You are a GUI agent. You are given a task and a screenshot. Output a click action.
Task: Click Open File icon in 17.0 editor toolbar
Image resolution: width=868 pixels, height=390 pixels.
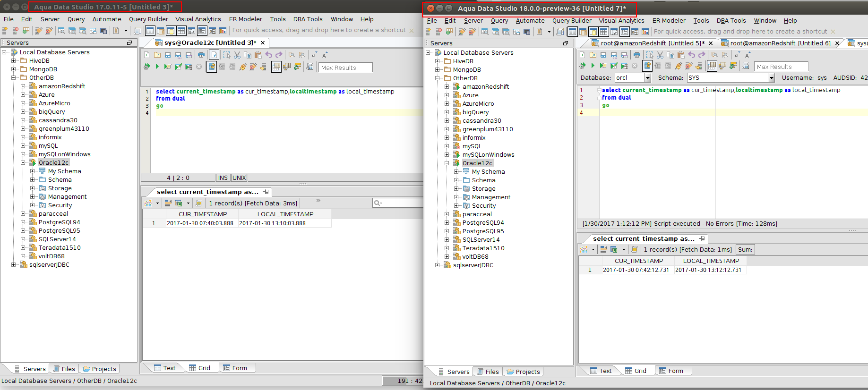click(157, 55)
